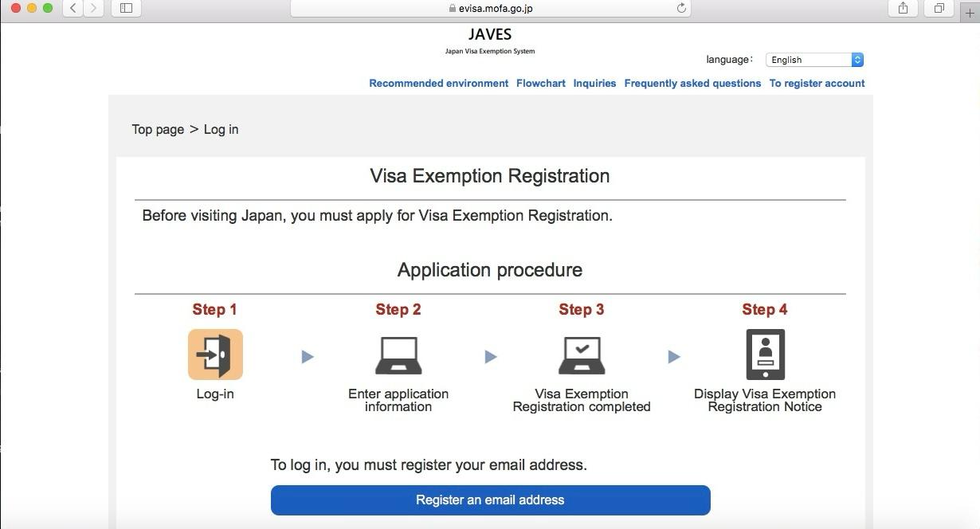Open the Safari sidebar icon
The height and width of the screenshot is (529, 980).
click(x=125, y=8)
